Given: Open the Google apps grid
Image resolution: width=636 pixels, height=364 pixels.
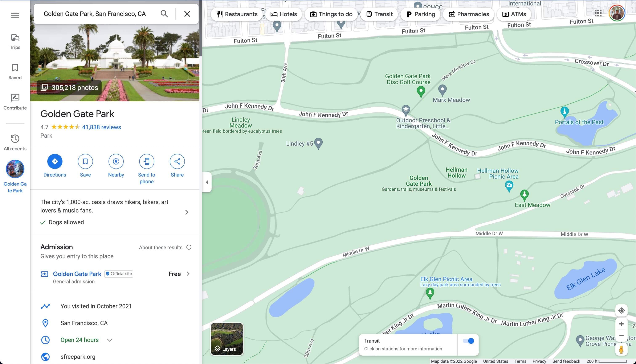Looking at the screenshot, I should (x=598, y=13).
